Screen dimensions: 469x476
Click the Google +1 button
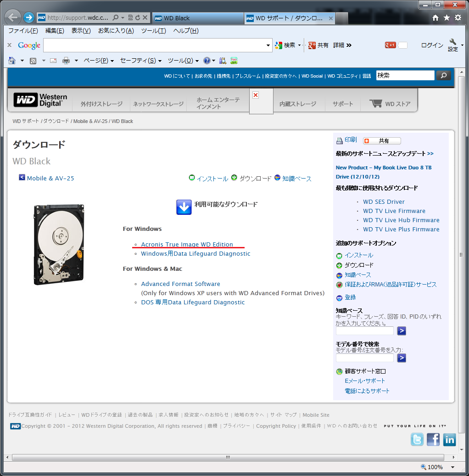(x=390, y=45)
